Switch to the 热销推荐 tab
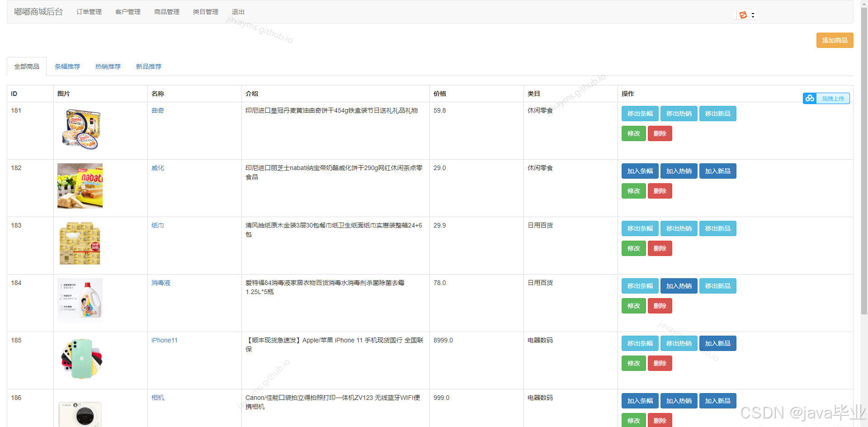Viewport: 868px width, 427px height. [x=108, y=66]
